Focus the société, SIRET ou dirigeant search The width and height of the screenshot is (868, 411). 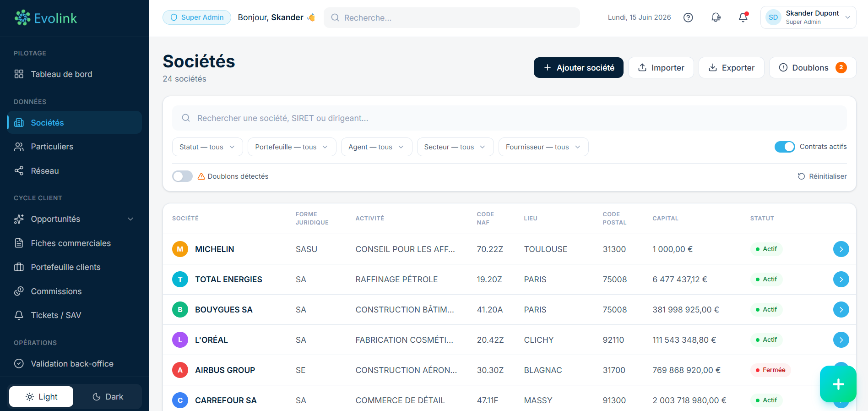click(x=510, y=118)
